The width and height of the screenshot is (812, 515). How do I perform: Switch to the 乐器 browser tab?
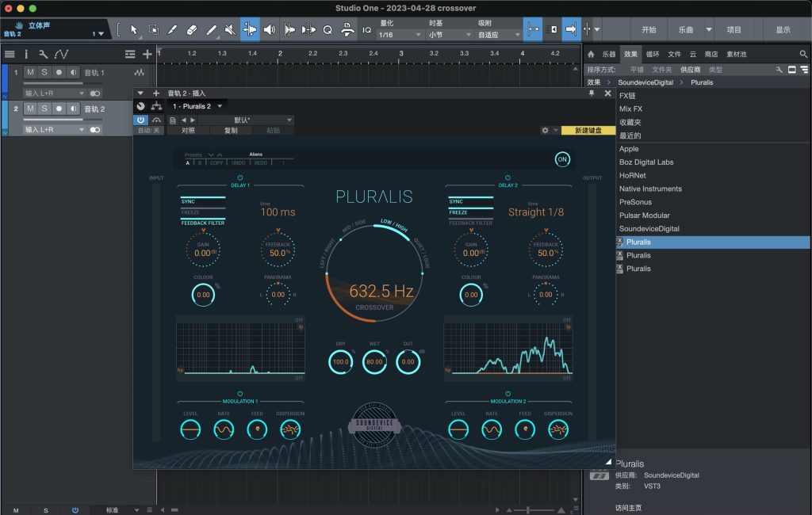[x=609, y=54]
